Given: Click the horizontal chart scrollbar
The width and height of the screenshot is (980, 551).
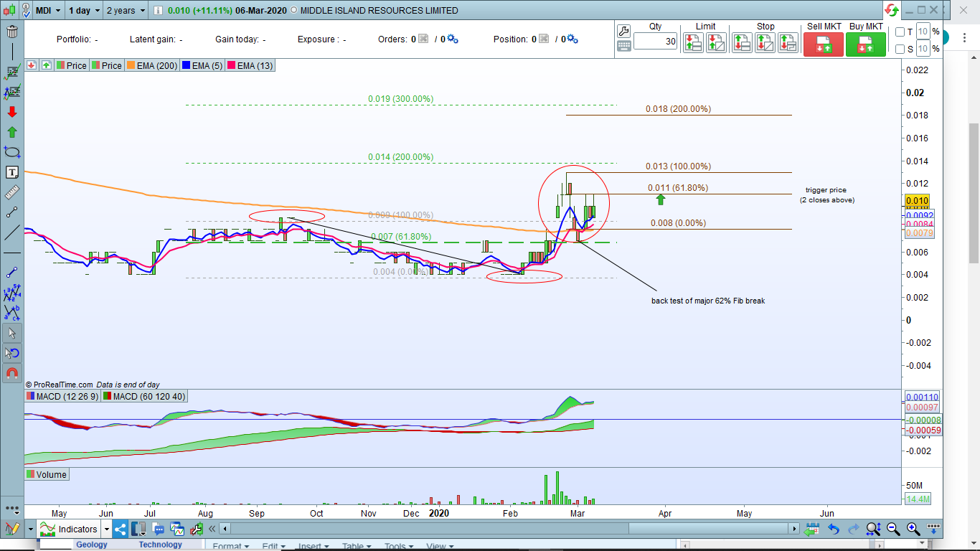Looking at the screenshot, I should [511, 529].
